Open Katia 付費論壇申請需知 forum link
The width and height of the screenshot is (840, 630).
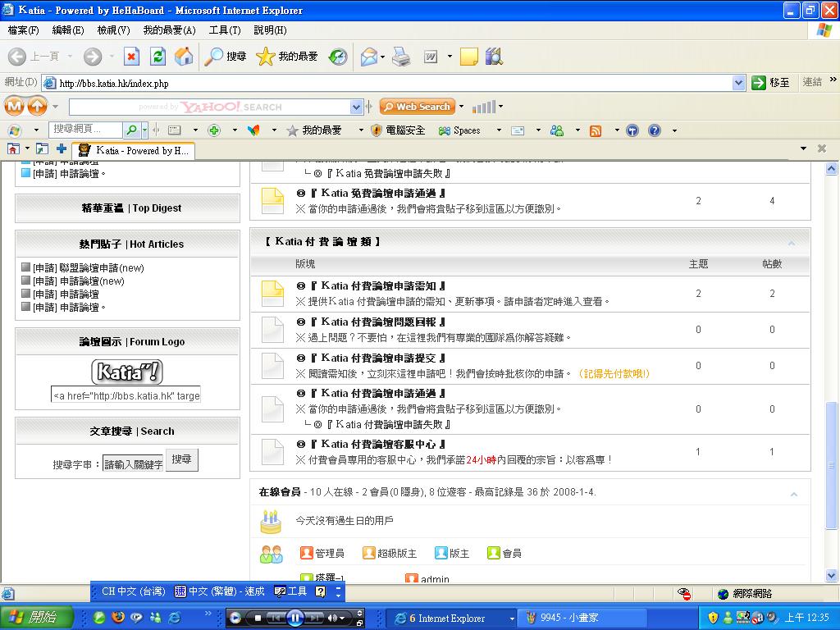[x=378, y=286]
